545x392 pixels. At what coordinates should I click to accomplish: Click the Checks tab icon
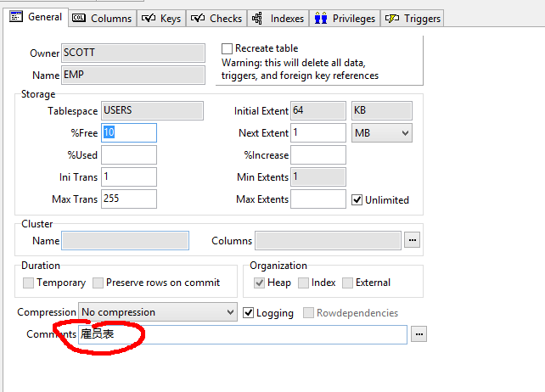pos(197,18)
